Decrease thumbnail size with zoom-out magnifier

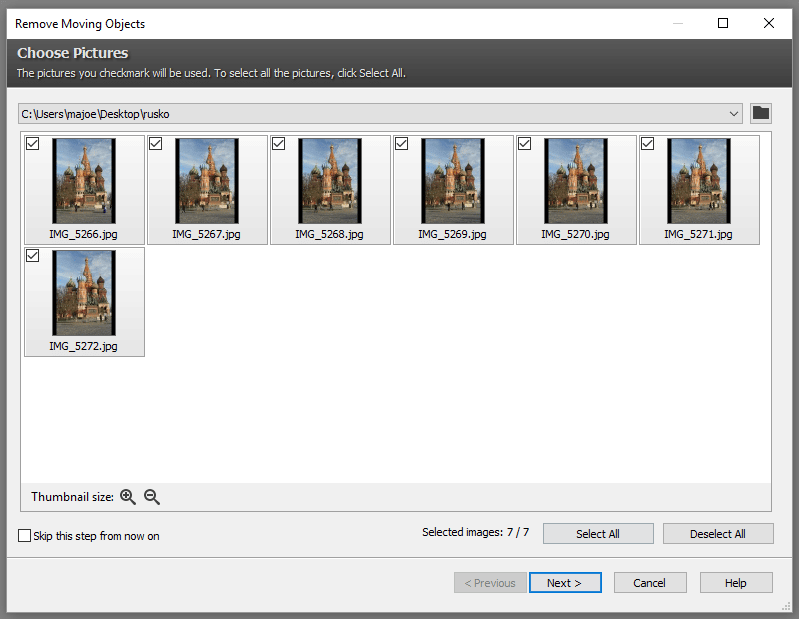[x=152, y=497]
